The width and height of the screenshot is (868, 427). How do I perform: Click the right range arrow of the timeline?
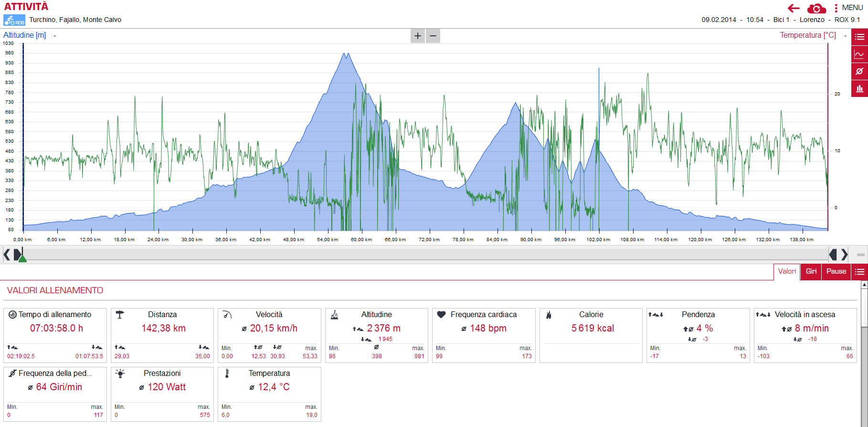coord(844,255)
